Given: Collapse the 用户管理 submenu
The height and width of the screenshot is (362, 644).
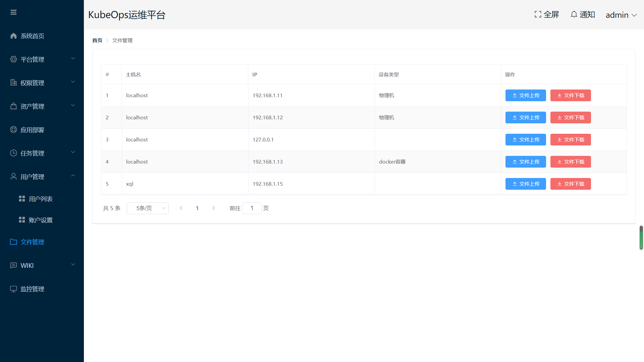Looking at the screenshot, I should tap(73, 176).
